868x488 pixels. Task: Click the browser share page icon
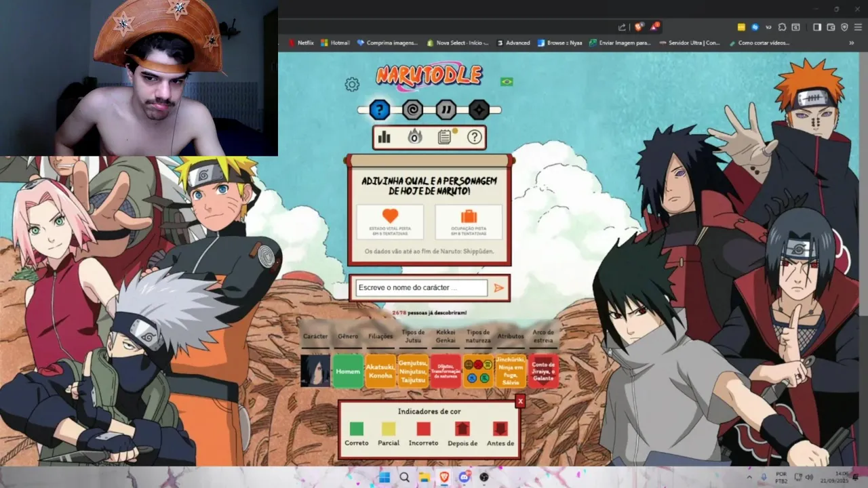[622, 27]
